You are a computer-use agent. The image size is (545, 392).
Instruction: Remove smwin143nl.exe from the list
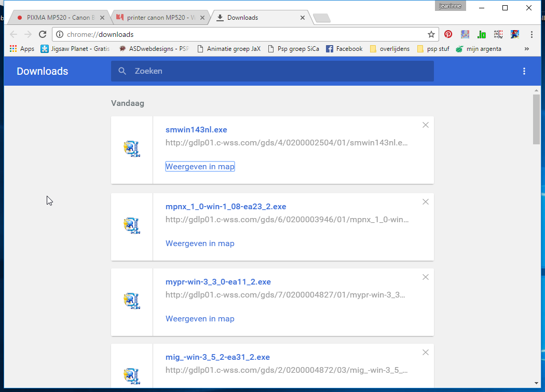[x=426, y=125]
